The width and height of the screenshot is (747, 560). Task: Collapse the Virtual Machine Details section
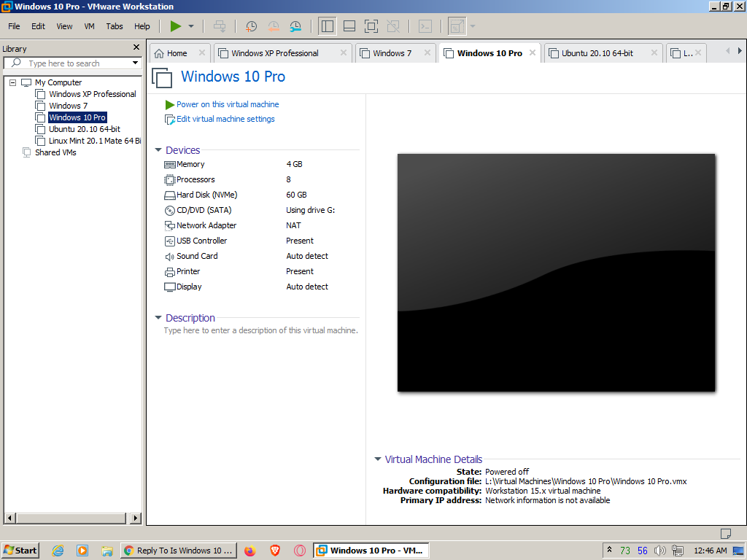point(377,459)
